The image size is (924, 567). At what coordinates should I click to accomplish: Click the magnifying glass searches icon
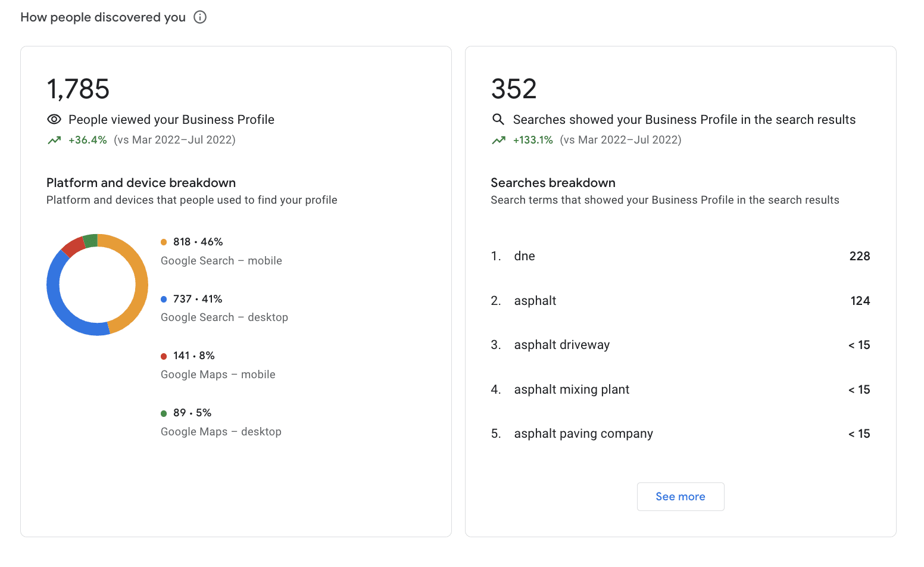point(498,120)
